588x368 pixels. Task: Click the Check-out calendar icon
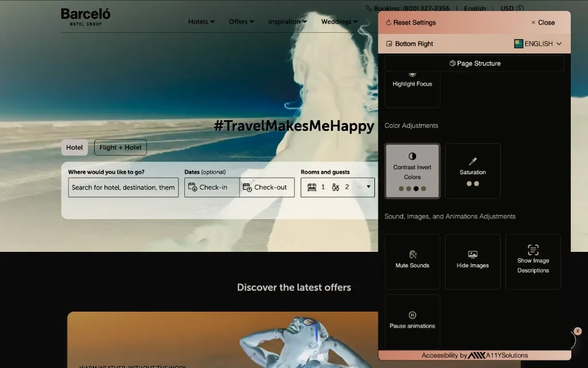click(247, 187)
